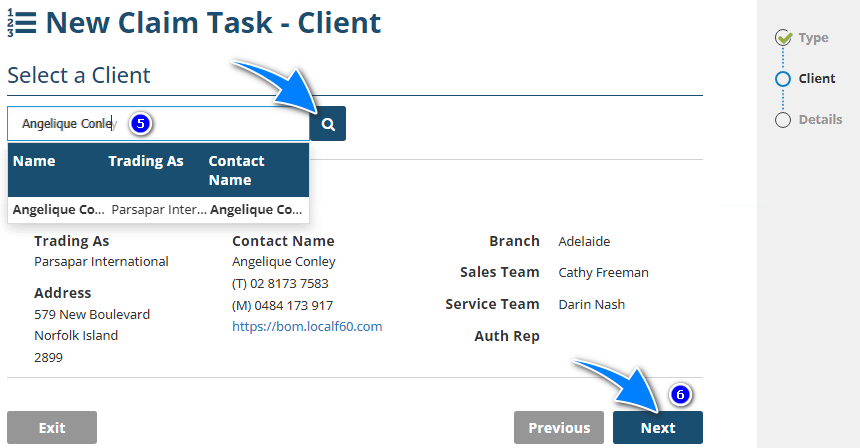The width and height of the screenshot is (860, 448).
Task: Click the Trading As column header
Action: [x=146, y=161]
